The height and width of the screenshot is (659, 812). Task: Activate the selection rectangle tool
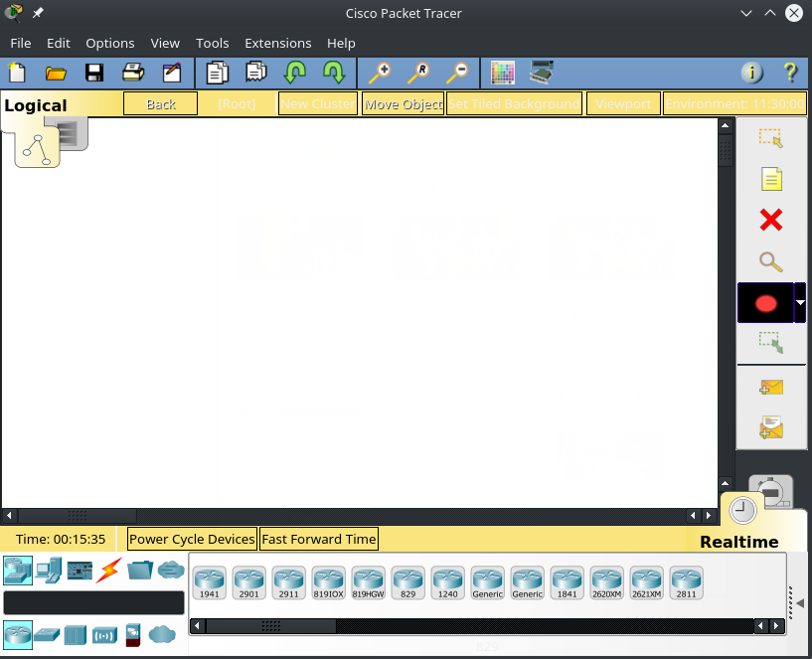coord(771,138)
